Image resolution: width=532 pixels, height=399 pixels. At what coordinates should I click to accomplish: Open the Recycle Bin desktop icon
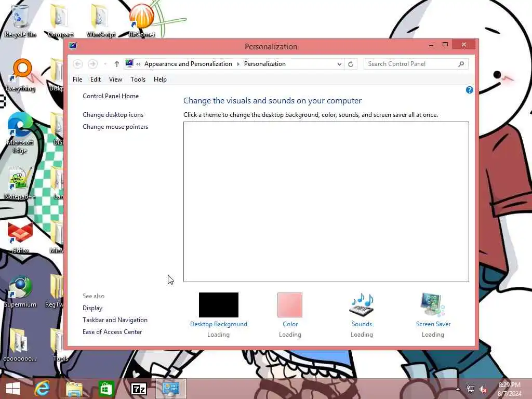click(x=20, y=20)
